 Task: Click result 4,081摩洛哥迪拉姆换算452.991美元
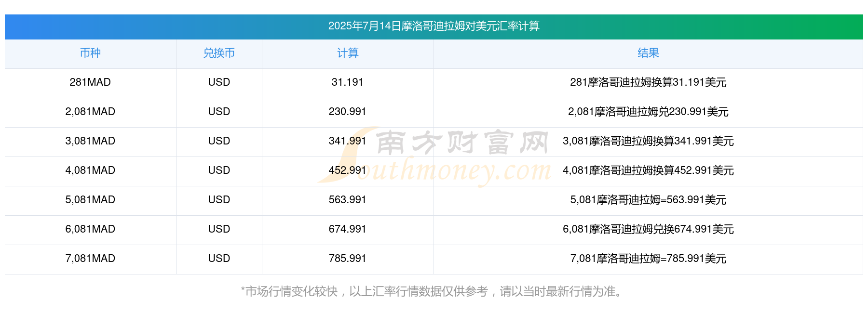coord(648,170)
